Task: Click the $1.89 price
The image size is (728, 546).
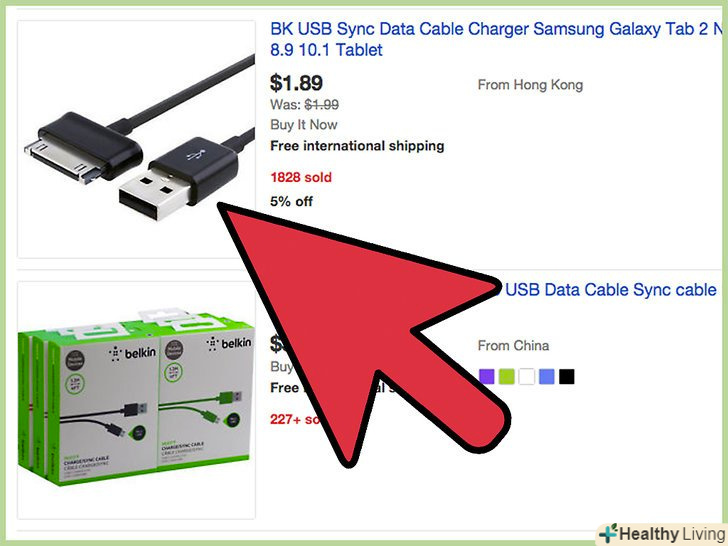Action: pos(296,83)
